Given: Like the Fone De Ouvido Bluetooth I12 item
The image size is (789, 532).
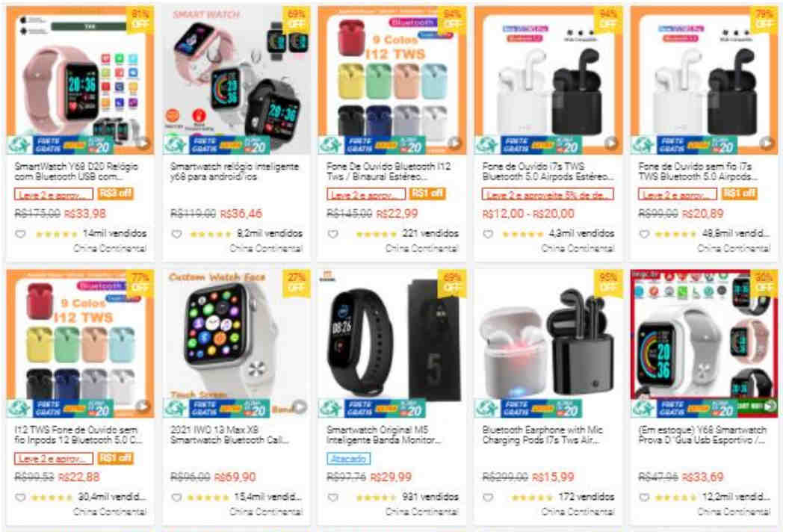Looking at the screenshot, I should click(x=332, y=234).
